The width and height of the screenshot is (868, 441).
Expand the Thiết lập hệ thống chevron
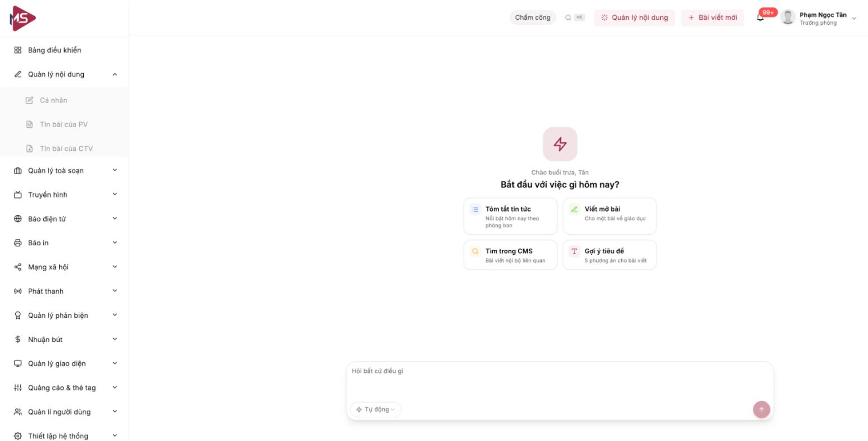click(115, 436)
